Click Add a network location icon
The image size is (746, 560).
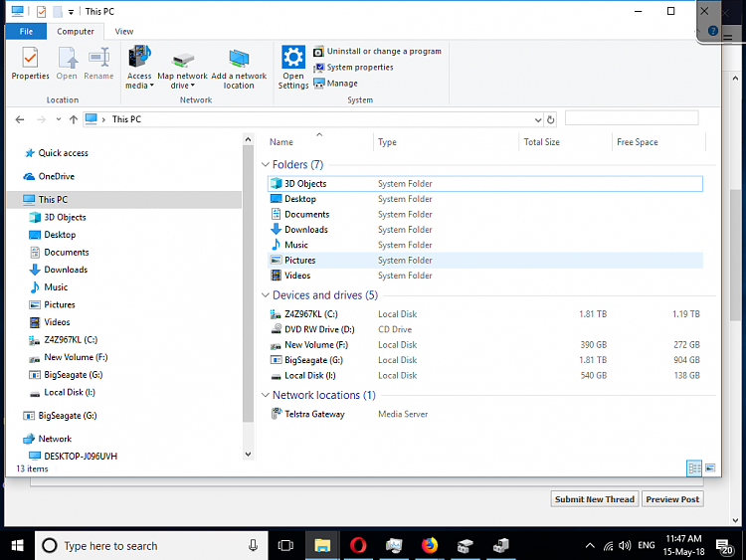click(x=239, y=62)
